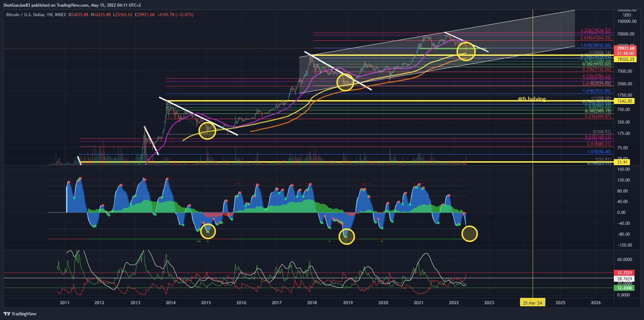Click the high value H34225.88
This screenshot has height=320, width=644.
click(101, 15)
